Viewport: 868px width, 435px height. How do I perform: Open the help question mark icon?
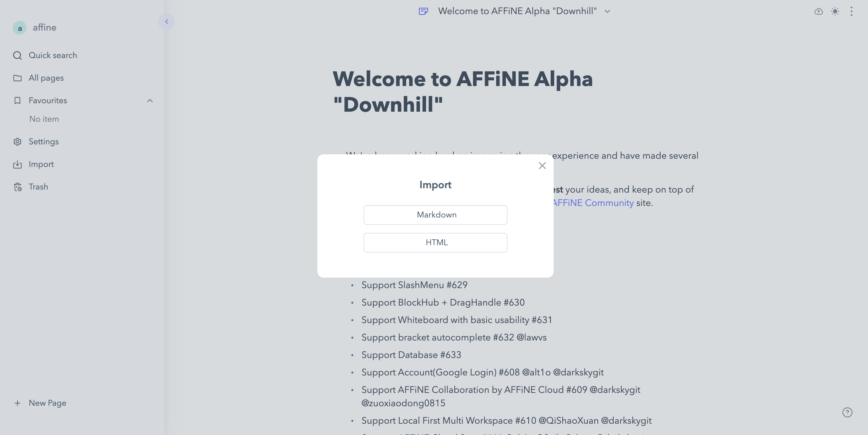pyautogui.click(x=847, y=413)
